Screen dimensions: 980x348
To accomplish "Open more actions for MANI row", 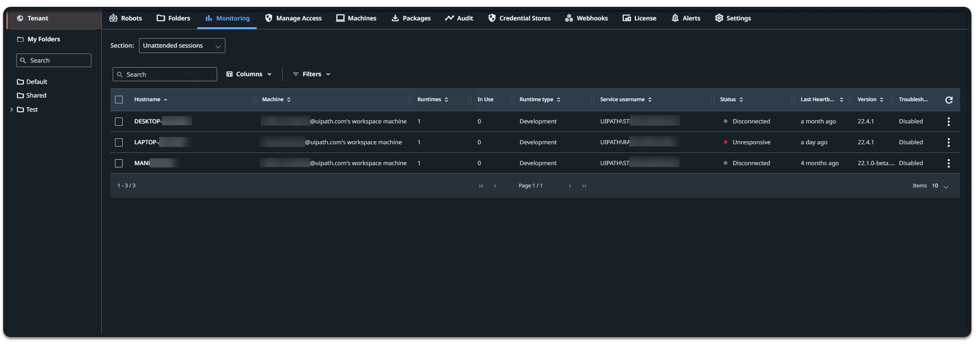I will [x=949, y=163].
